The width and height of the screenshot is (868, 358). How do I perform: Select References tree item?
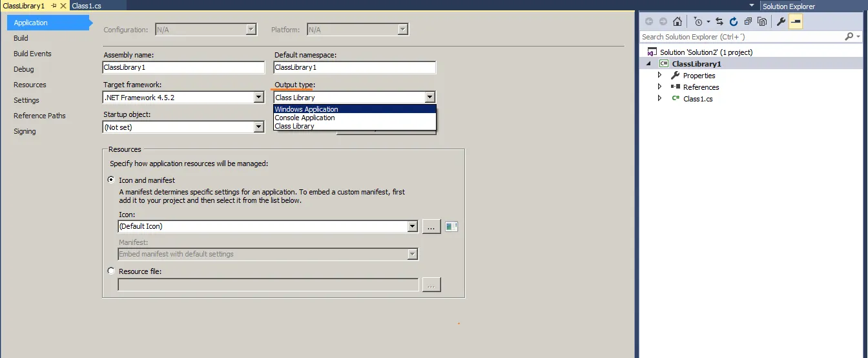coord(701,87)
